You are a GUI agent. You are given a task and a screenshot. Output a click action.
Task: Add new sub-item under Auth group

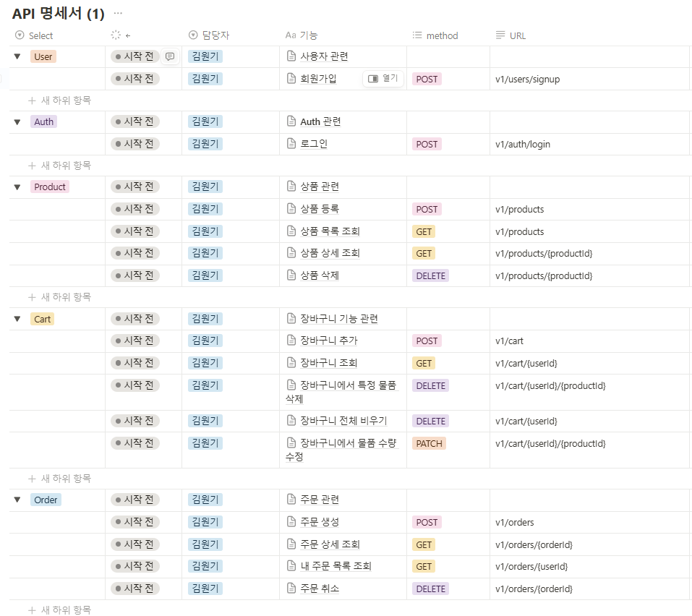59,166
